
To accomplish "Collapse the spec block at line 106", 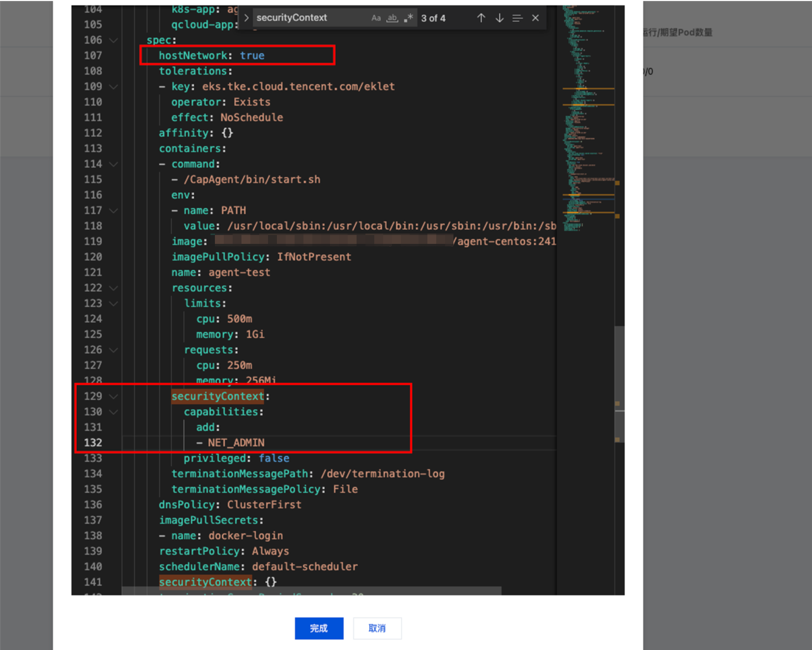I will point(114,40).
